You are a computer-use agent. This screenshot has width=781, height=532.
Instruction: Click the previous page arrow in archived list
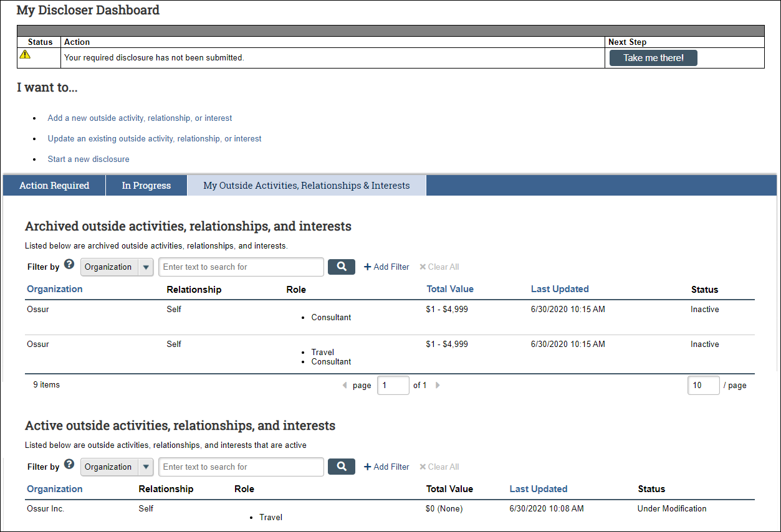click(345, 385)
